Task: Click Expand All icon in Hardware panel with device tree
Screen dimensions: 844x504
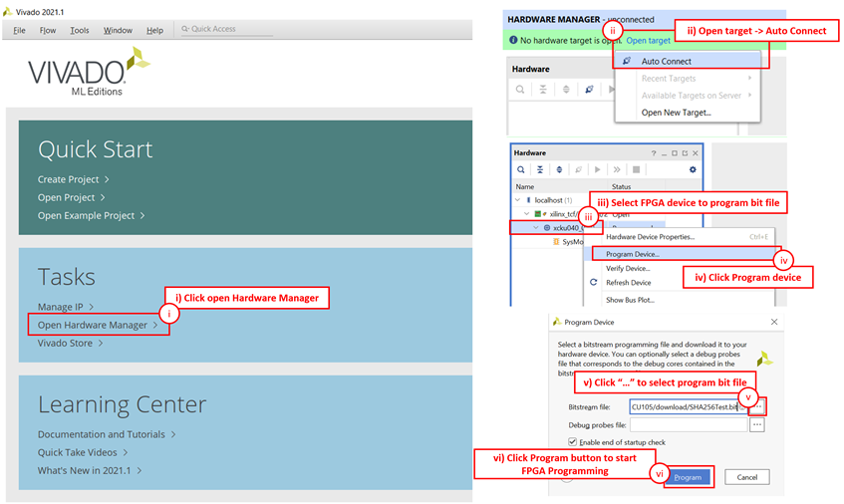Action: tap(559, 169)
